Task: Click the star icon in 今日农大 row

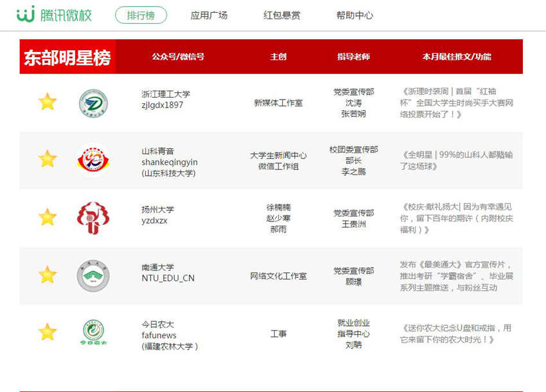Action: tap(48, 332)
